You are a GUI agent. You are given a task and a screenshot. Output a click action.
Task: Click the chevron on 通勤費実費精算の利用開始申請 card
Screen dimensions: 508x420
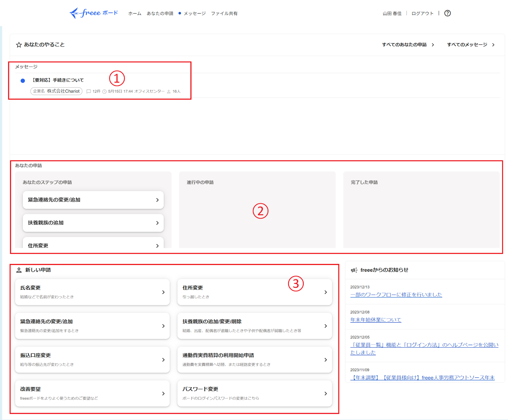tap(325, 360)
